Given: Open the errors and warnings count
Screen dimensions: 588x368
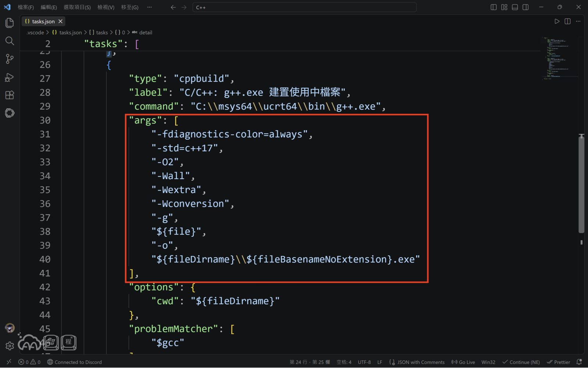Looking at the screenshot, I should point(29,362).
